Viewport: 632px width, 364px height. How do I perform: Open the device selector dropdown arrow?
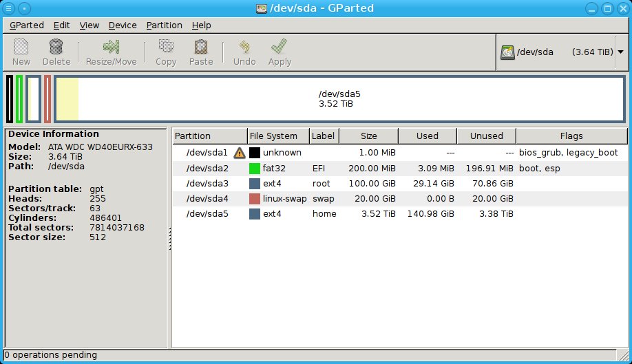(x=621, y=52)
